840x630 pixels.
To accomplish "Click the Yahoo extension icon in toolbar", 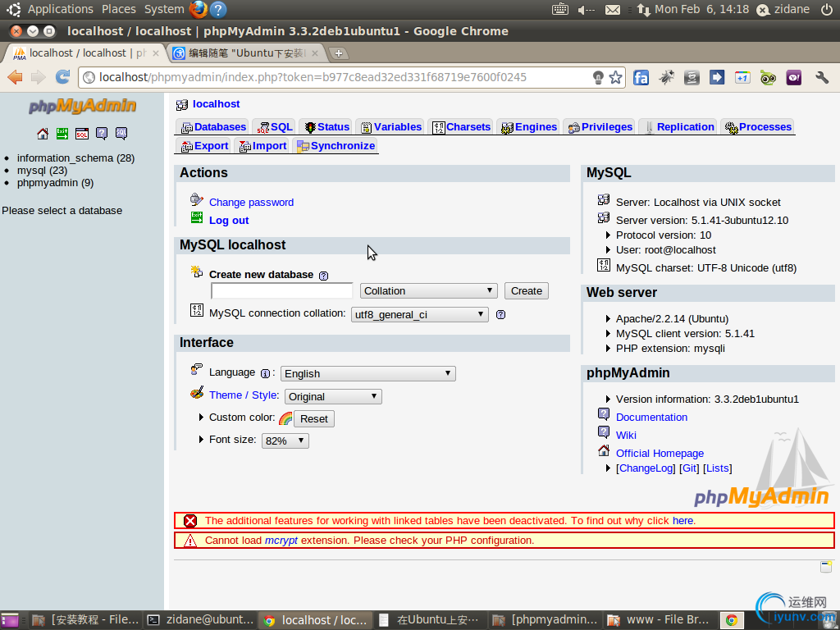I will click(794, 78).
